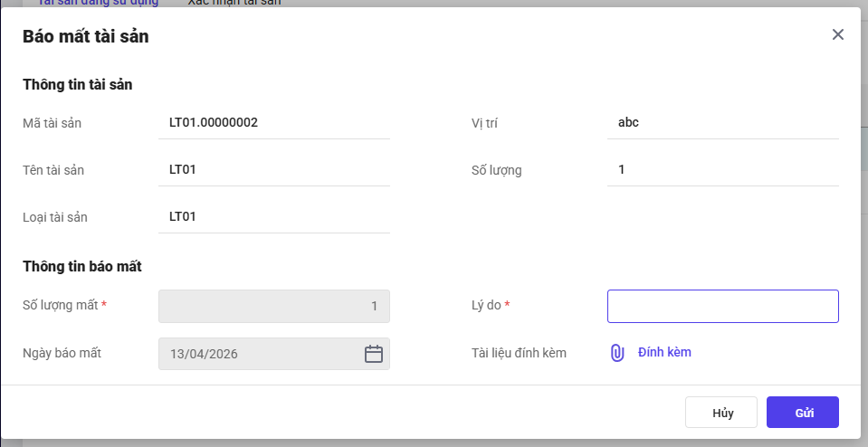The width and height of the screenshot is (868, 447).
Task: Click the Số lượng mất number field
Action: 273,306
